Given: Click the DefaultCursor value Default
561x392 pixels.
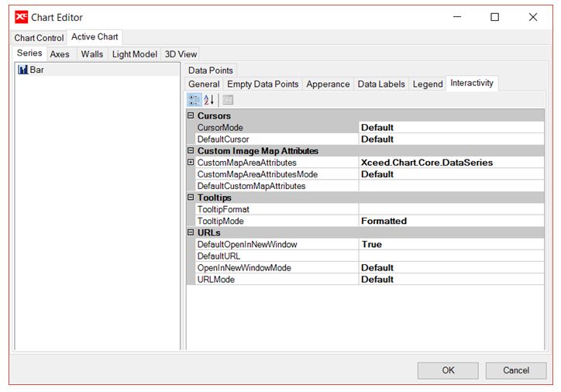Looking at the screenshot, I should tap(452, 139).
